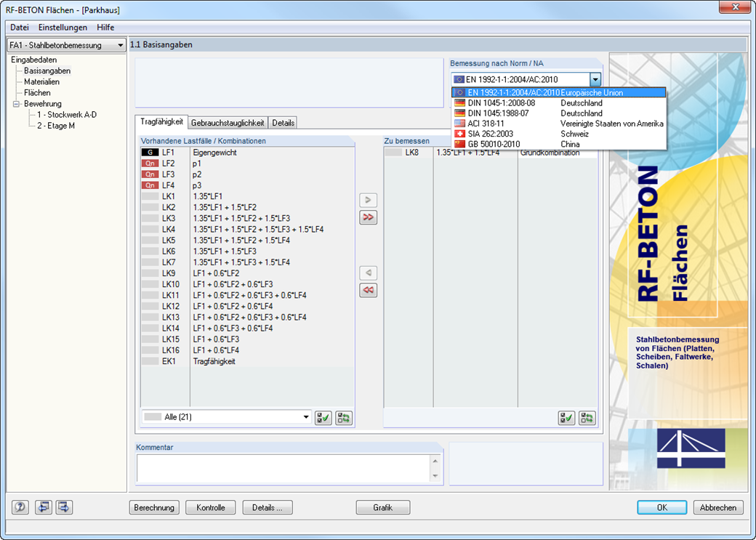The height and width of the screenshot is (540, 756).
Task: Add all load cases with double arrow
Action: pos(369,217)
